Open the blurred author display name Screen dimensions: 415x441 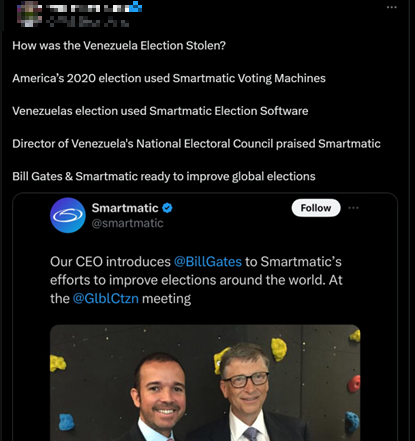tap(87, 8)
